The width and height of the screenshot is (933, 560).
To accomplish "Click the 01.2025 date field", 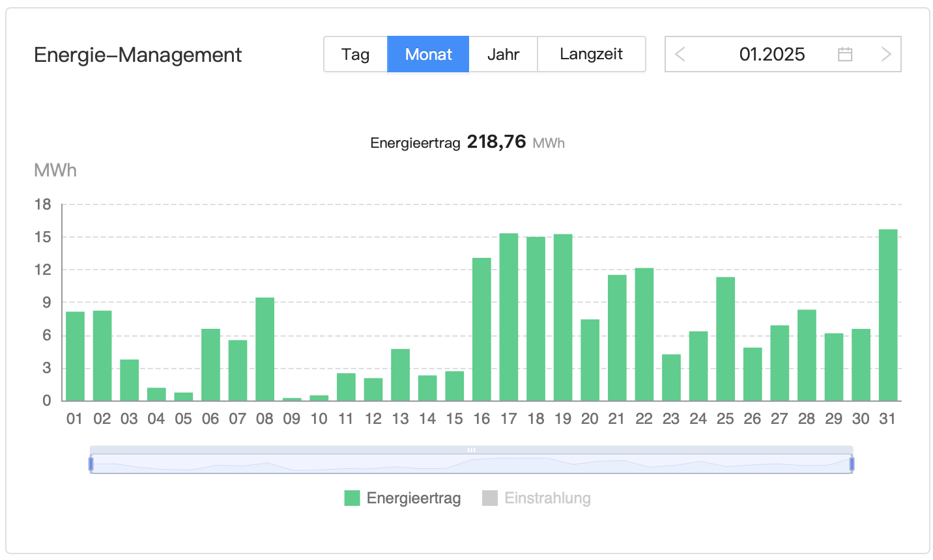I will [772, 54].
